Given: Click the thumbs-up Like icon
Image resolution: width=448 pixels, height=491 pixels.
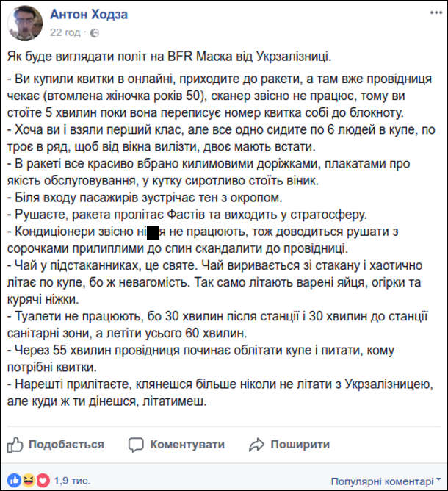Looking at the screenshot, I should (15, 445).
